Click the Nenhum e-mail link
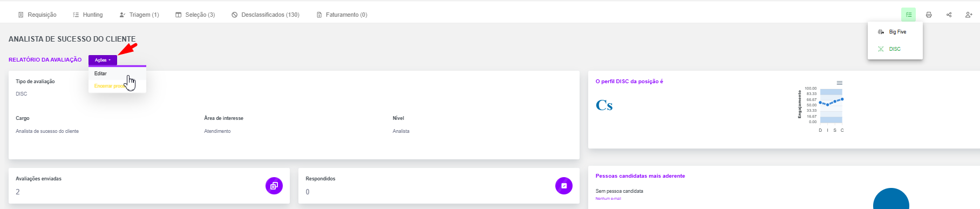This screenshot has height=209, width=980. 608,199
